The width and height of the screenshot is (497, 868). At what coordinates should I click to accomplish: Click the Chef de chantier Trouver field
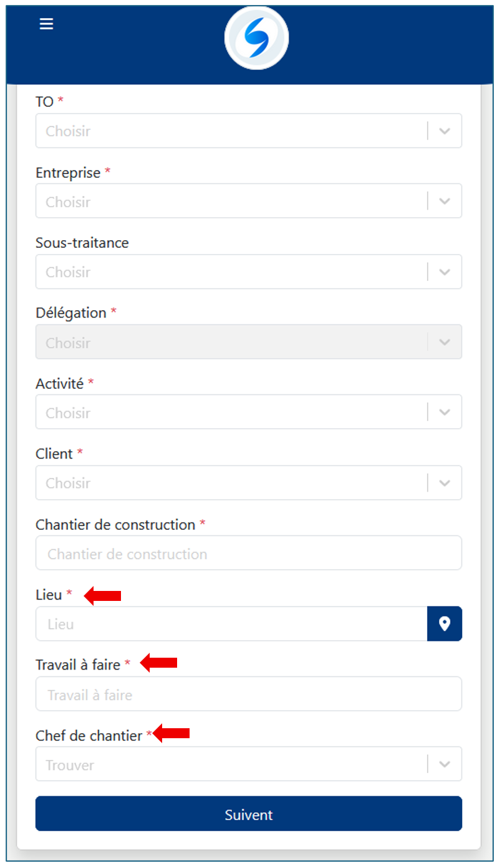[x=231, y=764]
